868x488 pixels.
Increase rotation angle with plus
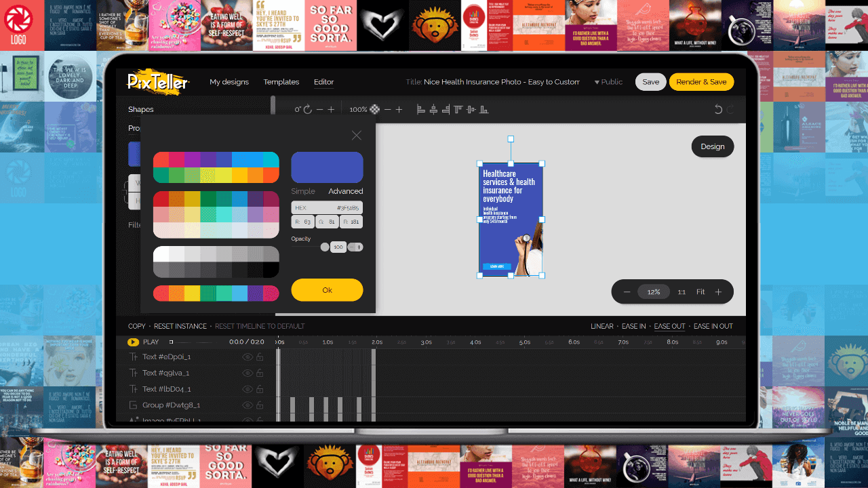click(x=331, y=109)
